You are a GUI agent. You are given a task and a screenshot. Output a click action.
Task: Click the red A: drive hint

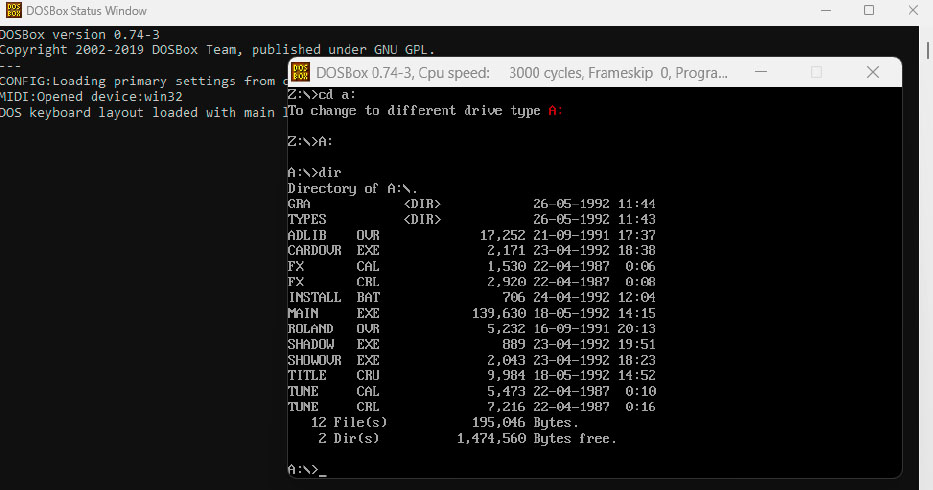pyautogui.click(x=556, y=111)
